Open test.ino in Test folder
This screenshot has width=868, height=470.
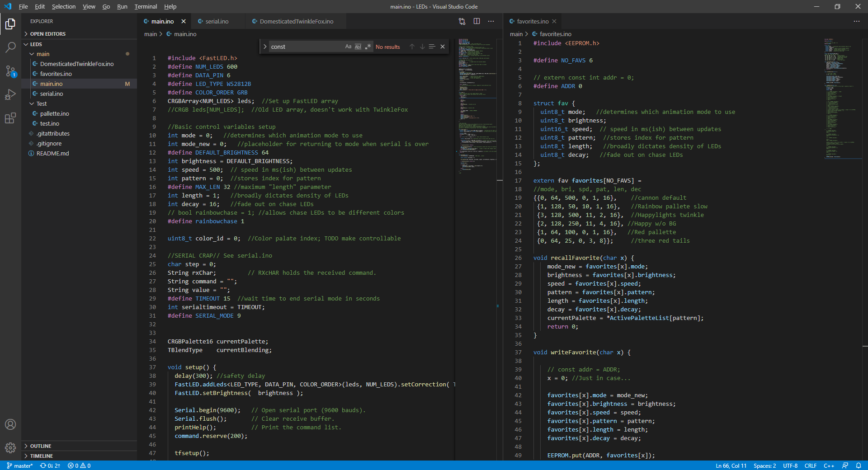coord(79,123)
